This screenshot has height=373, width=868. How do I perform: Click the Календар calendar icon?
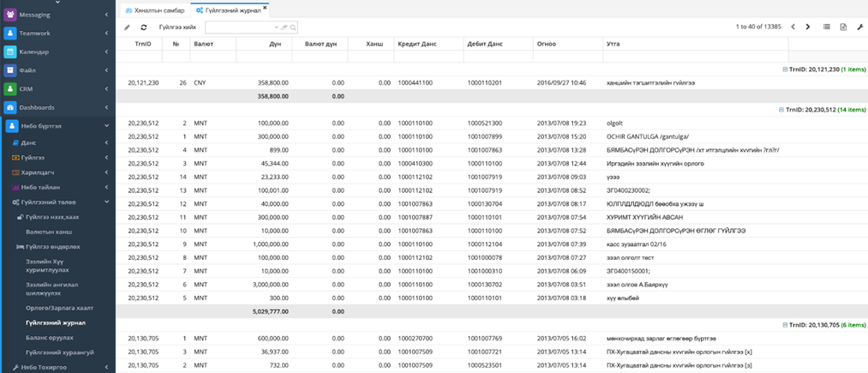(x=10, y=52)
